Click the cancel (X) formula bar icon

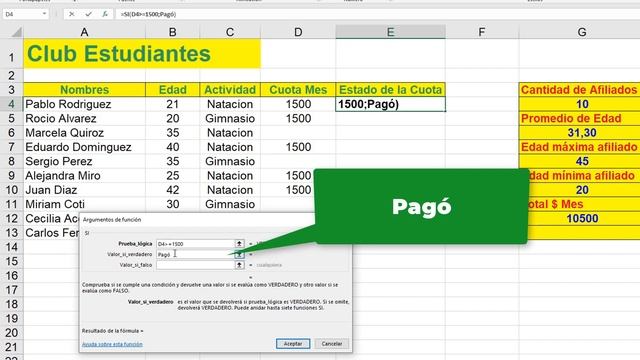71,14
